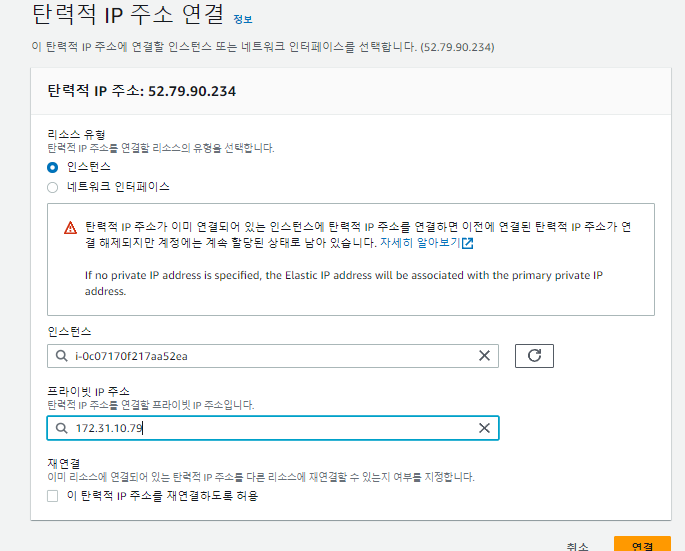Click the search icon in instance field

(x=62, y=356)
